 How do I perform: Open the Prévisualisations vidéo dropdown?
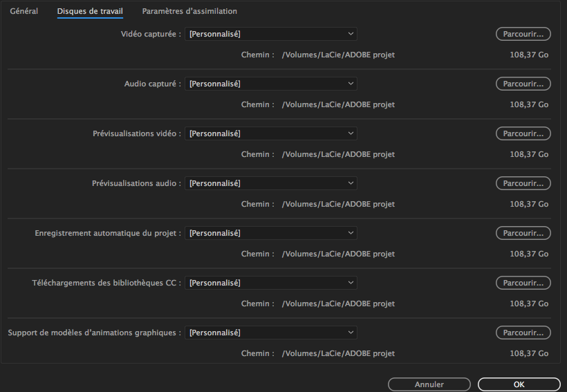pyautogui.click(x=271, y=133)
